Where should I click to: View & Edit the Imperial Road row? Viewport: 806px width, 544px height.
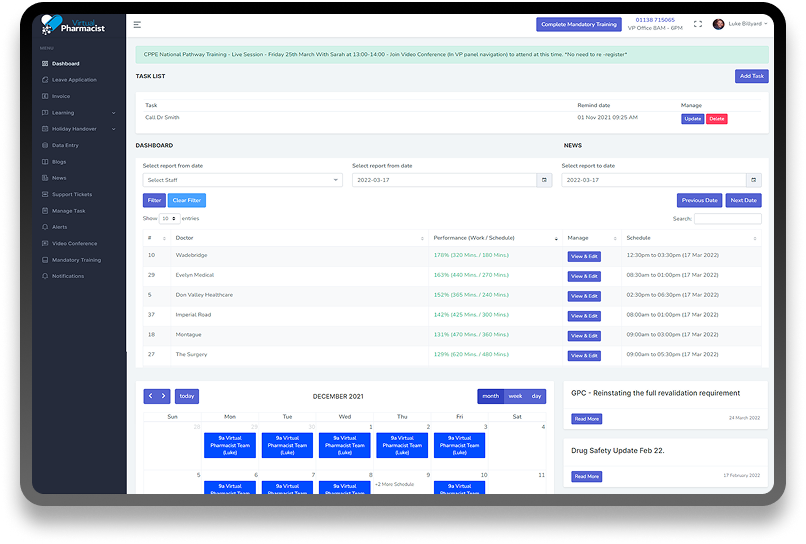(584, 316)
